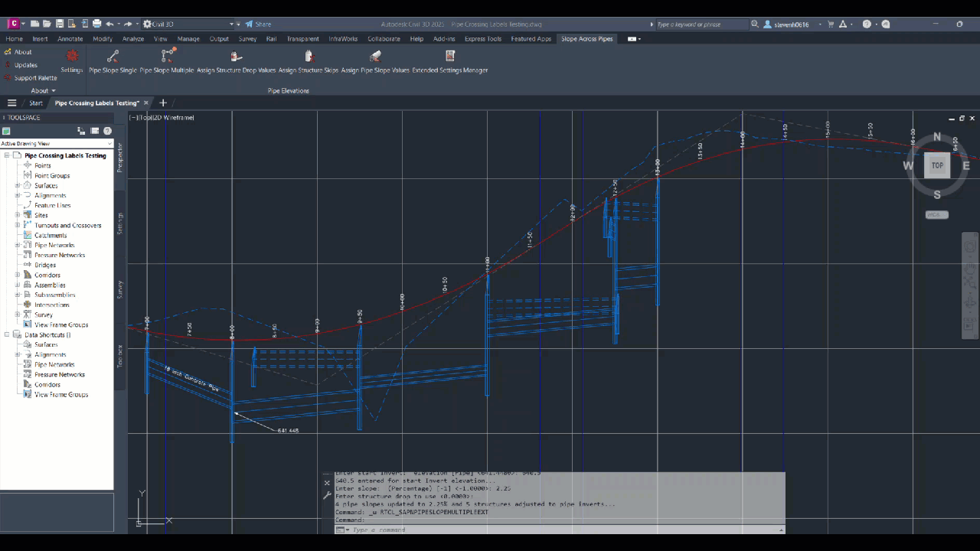This screenshot has width=980, height=551.
Task: Click the Share button
Action: coord(259,24)
